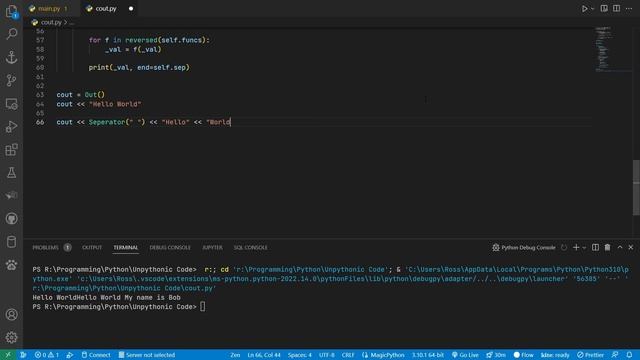The height and width of the screenshot is (360, 640).
Task: Click Connect in the status bar
Action: click(96, 355)
